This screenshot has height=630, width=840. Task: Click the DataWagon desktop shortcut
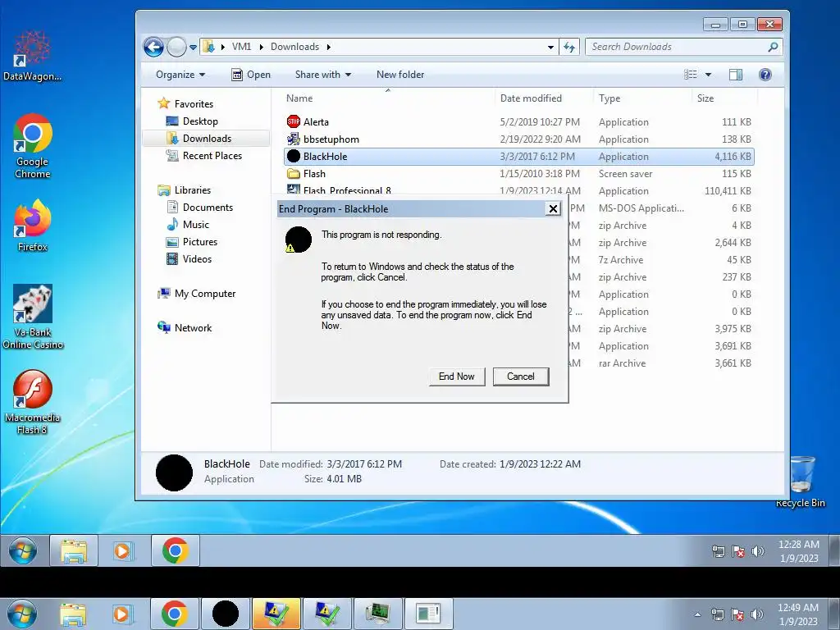tap(32, 56)
